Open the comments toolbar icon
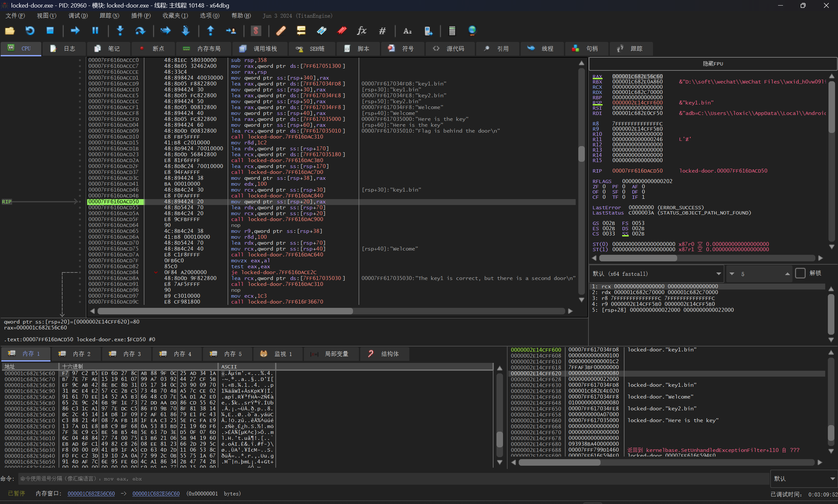Image resolution: width=838 pixels, height=504 pixels. point(301,31)
